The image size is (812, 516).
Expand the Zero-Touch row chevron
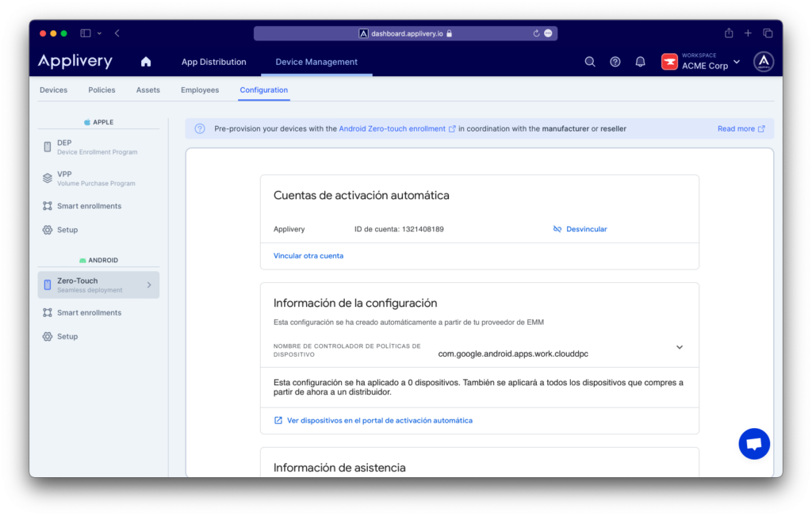(x=149, y=285)
